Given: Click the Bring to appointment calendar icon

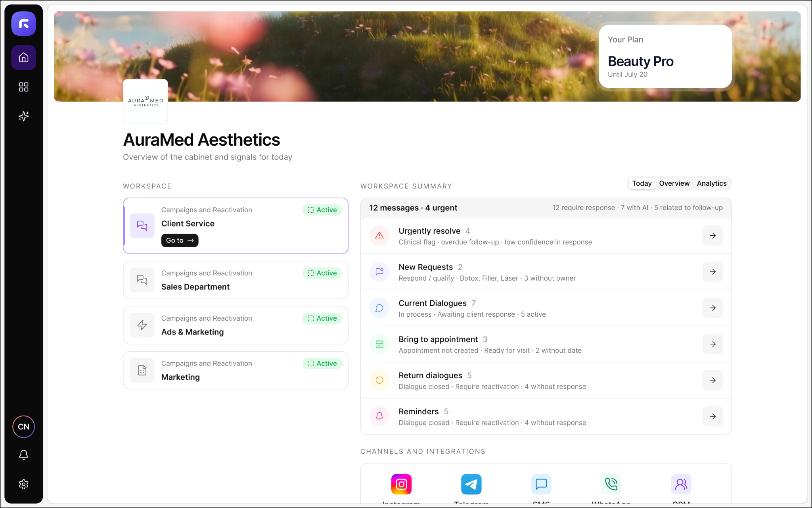Looking at the screenshot, I should (379, 344).
